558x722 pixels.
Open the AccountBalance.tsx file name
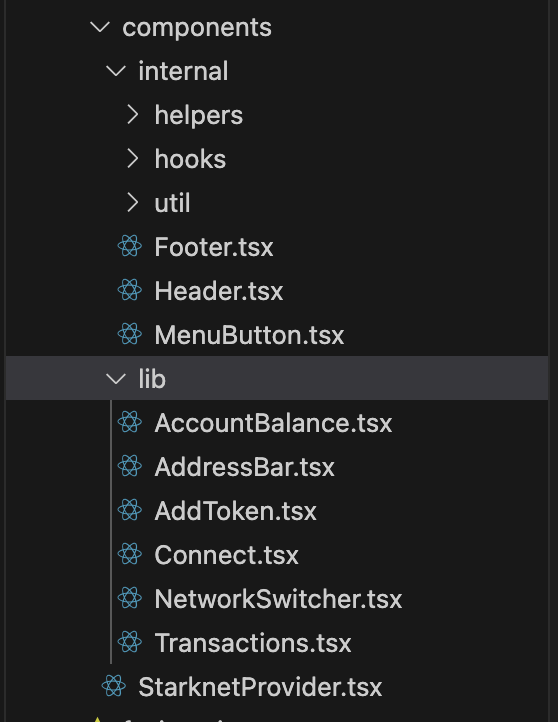273,423
